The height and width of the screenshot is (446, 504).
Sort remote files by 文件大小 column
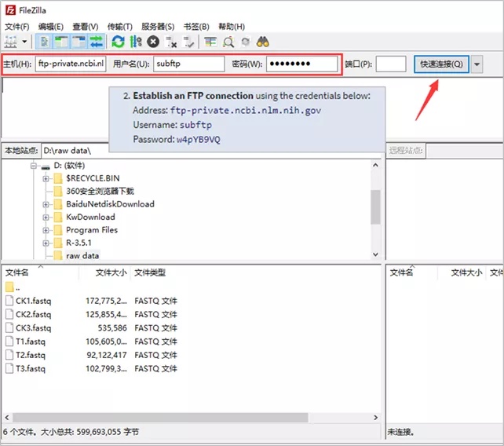(466, 272)
